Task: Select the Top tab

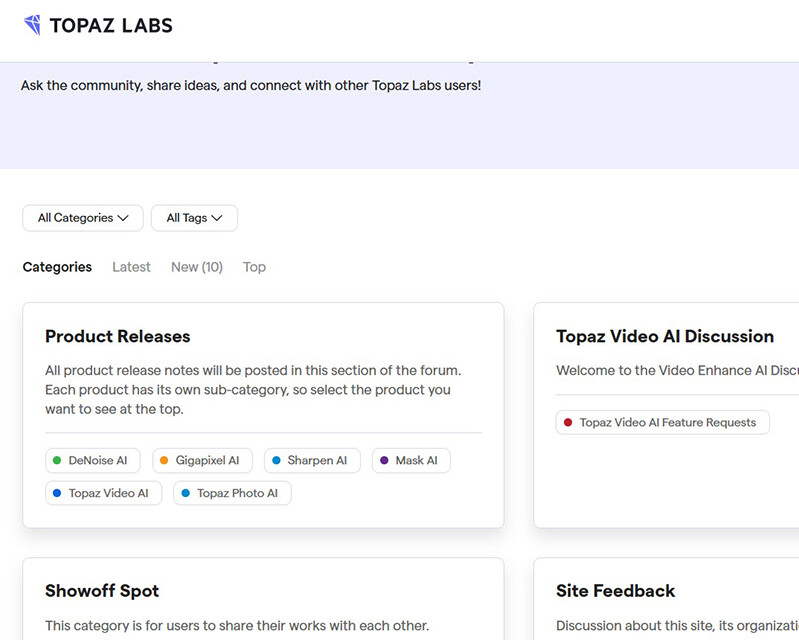Action: pyautogui.click(x=254, y=267)
